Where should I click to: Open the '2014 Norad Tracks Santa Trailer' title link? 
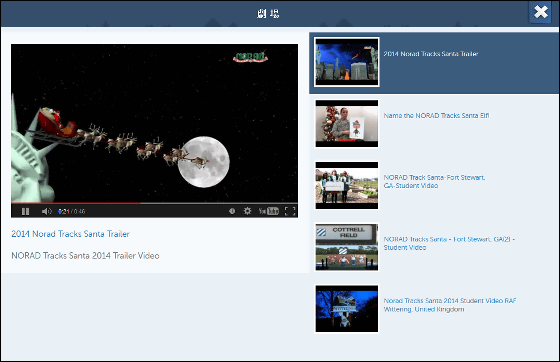point(70,234)
